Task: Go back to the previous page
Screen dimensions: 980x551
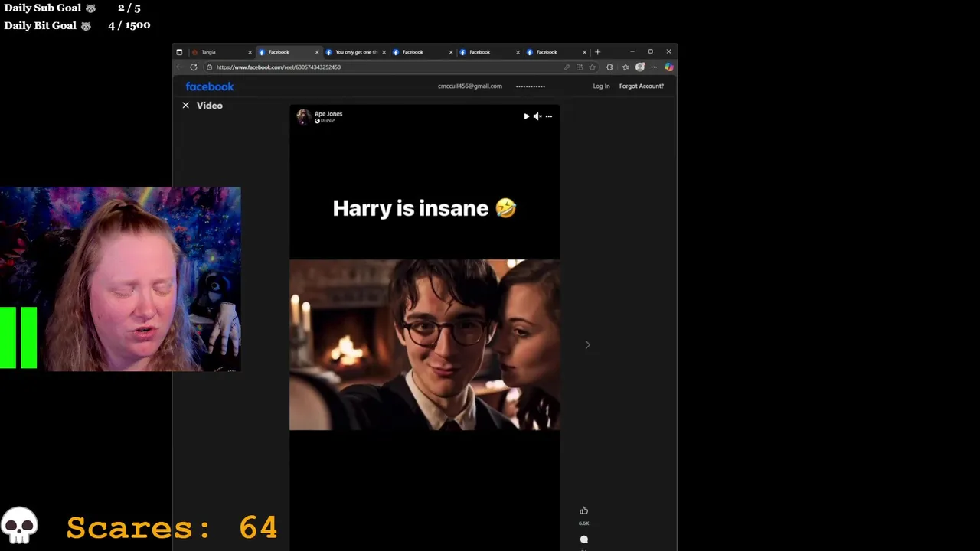Action: (x=179, y=67)
